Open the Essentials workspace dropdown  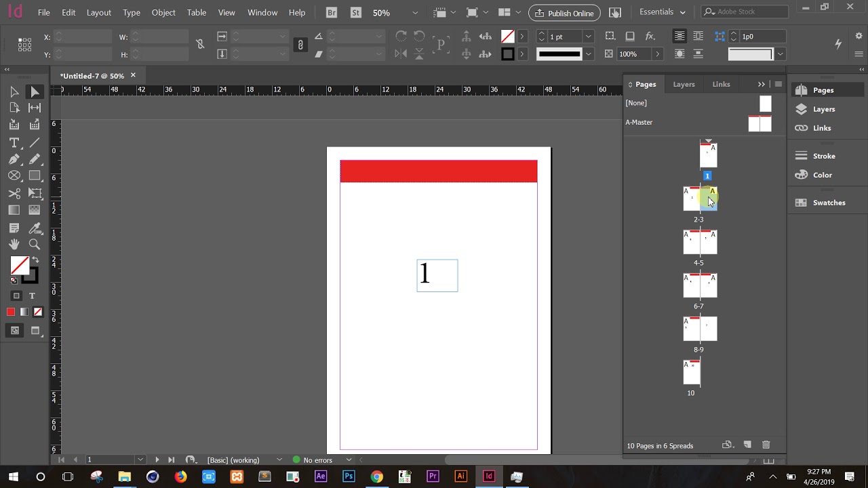pyautogui.click(x=663, y=12)
